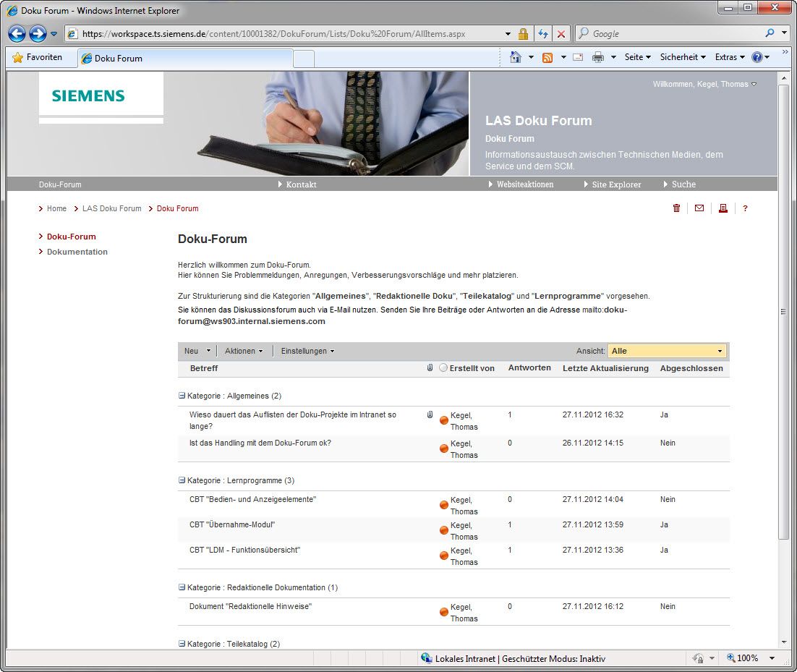Click the browser Back arrow button
The image size is (797, 672).
click(x=17, y=33)
